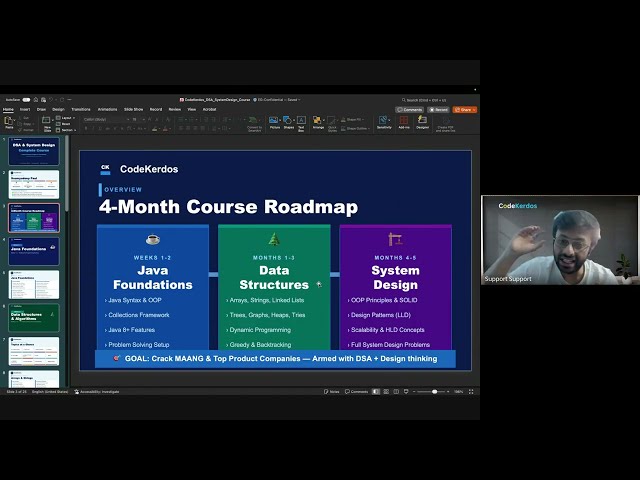The width and height of the screenshot is (640, 480).
Task: Switch to Slide Sorter view
Action: [386, 392]
